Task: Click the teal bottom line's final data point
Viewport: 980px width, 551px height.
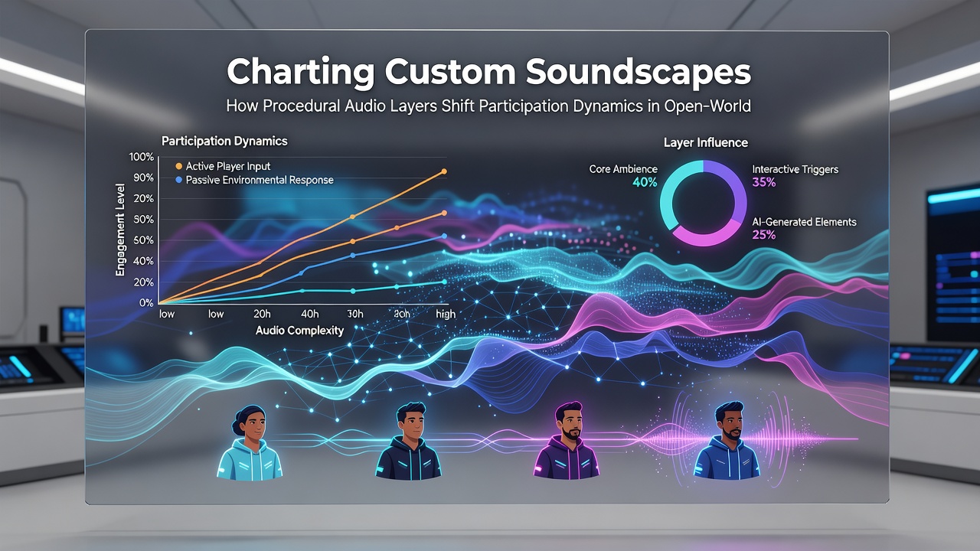Action: (444, 282)
